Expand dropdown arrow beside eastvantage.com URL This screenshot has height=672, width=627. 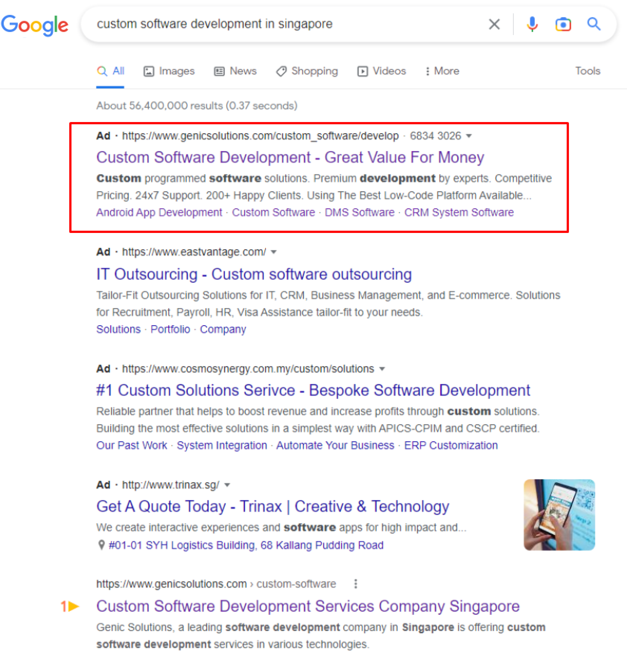click(x=274, y=252)
